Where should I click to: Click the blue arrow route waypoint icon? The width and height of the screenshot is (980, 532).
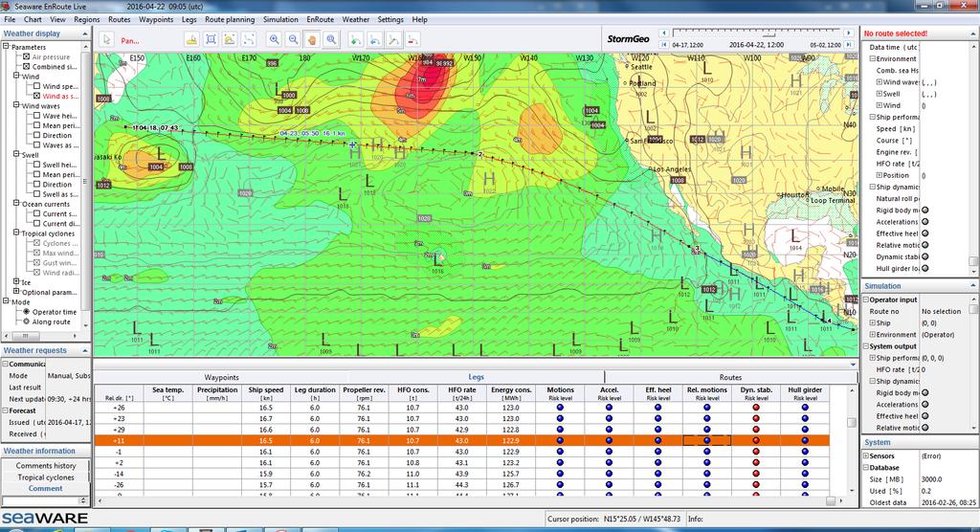pyautogui.click(x=375, y=40)
